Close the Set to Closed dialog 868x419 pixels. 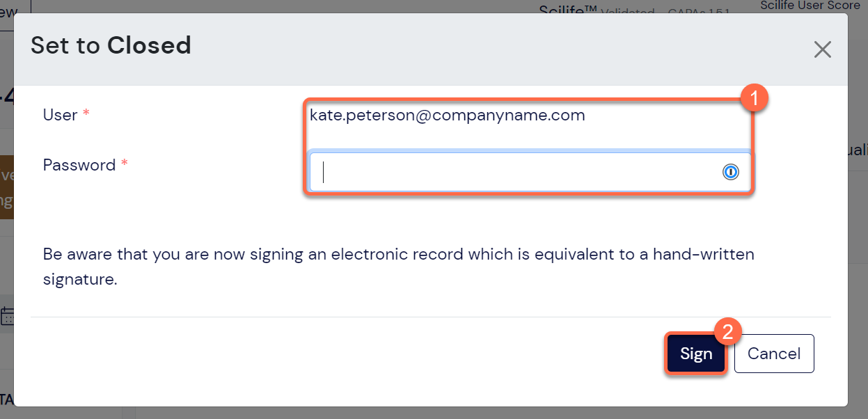[822, 49]
